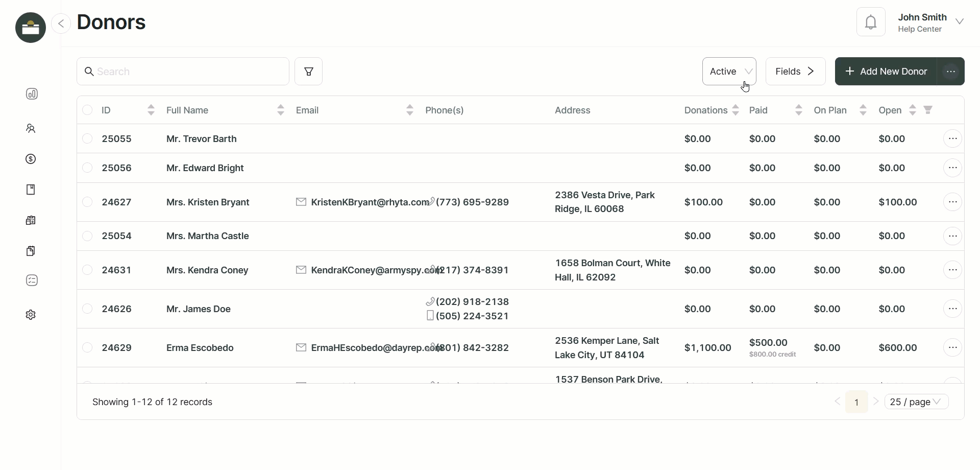Select the documents icon in the sidebar
The height and width of the screenshot is (470, 980).
coord(31,251)
